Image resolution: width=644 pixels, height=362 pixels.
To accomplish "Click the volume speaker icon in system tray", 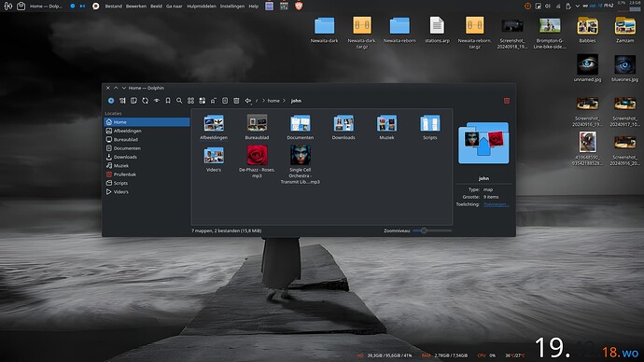I will [548, 7].
